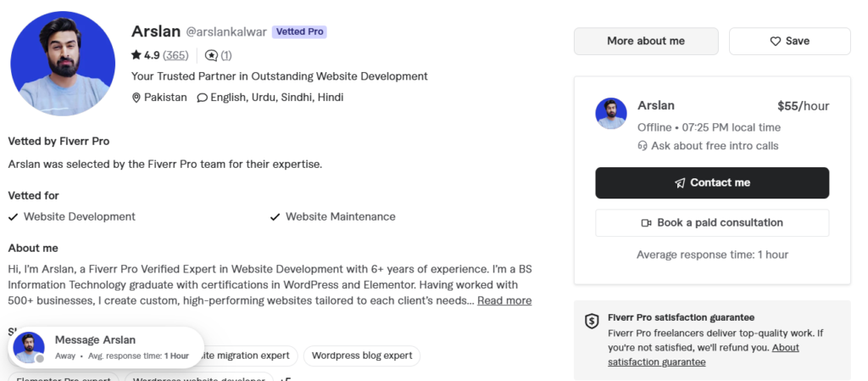Image resolution: width=868 pixels, height=381 pixels.
Task: Open the More about me button
Action: click(x=646, y=41)
